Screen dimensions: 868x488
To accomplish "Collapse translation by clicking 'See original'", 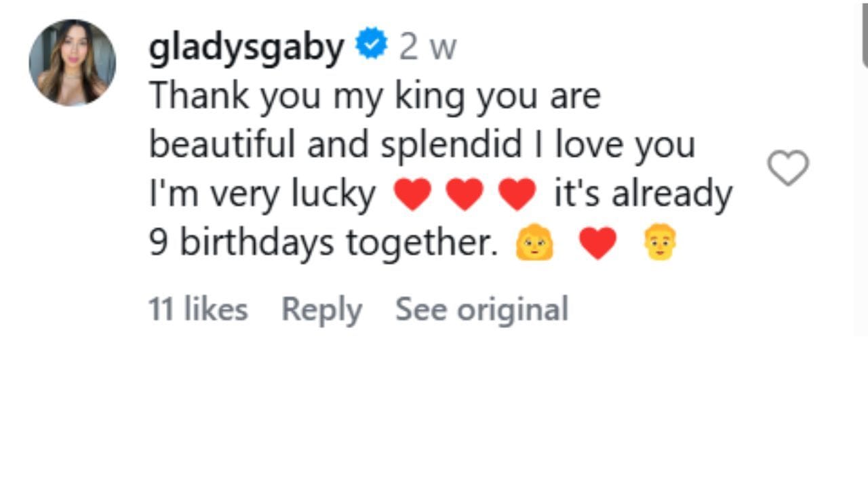I will click(481, 309).
